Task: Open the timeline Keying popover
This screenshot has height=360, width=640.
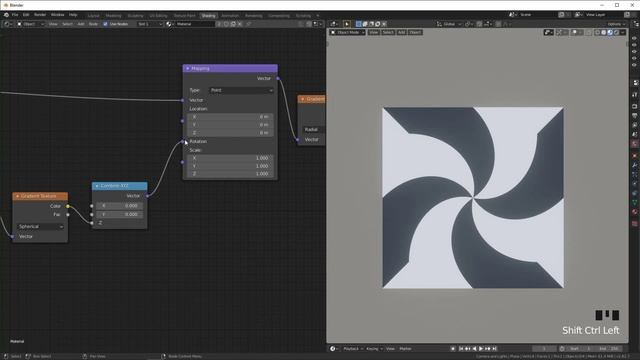Action: point(374,349)
